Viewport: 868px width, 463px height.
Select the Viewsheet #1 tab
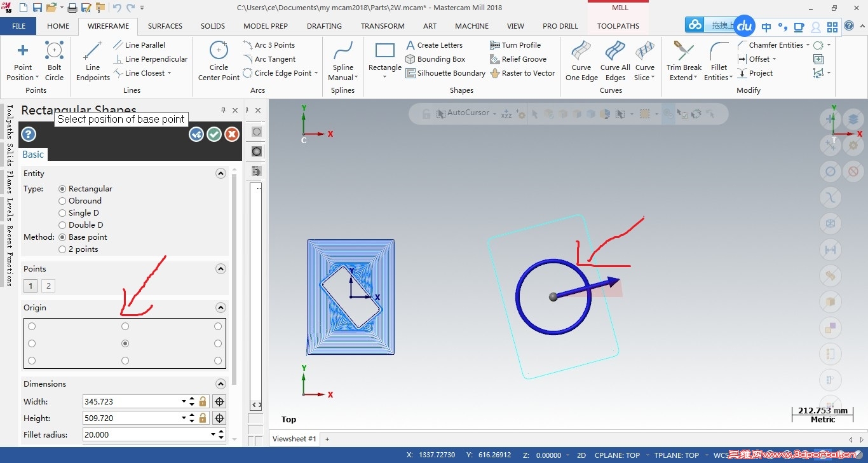click(294, 439)
